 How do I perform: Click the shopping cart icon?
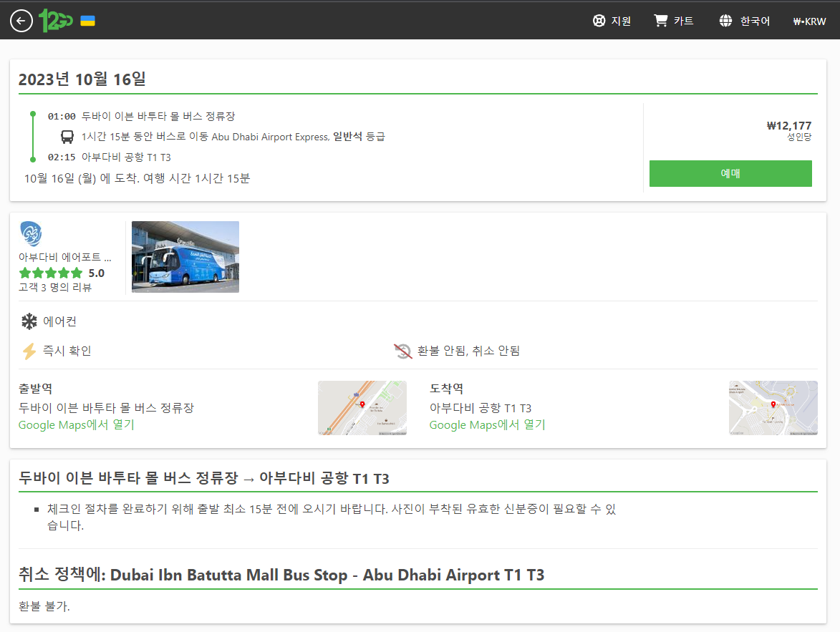[x=660, y=20]
